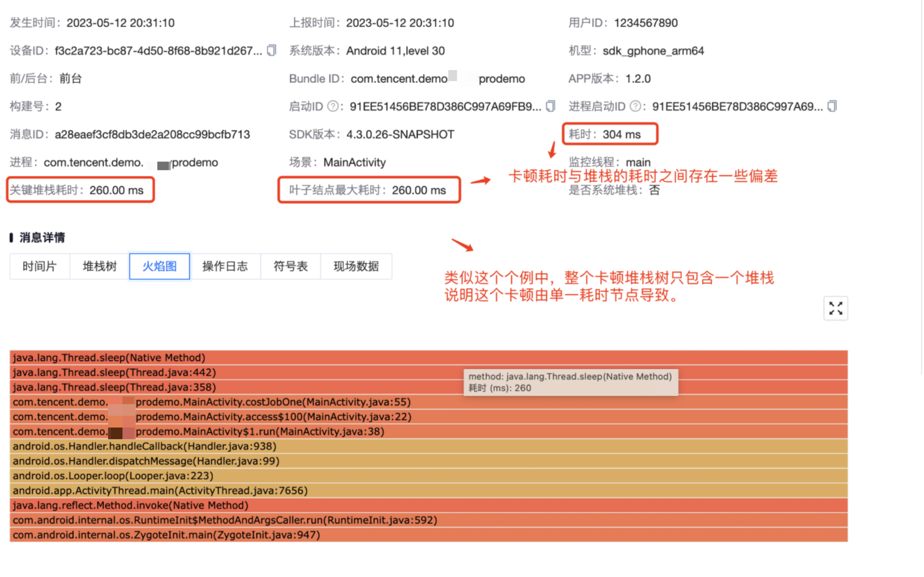Open the 堆栈树 tab
This screenshot has height=577, width=924.
pyautogui.click(x=99, y=266)
